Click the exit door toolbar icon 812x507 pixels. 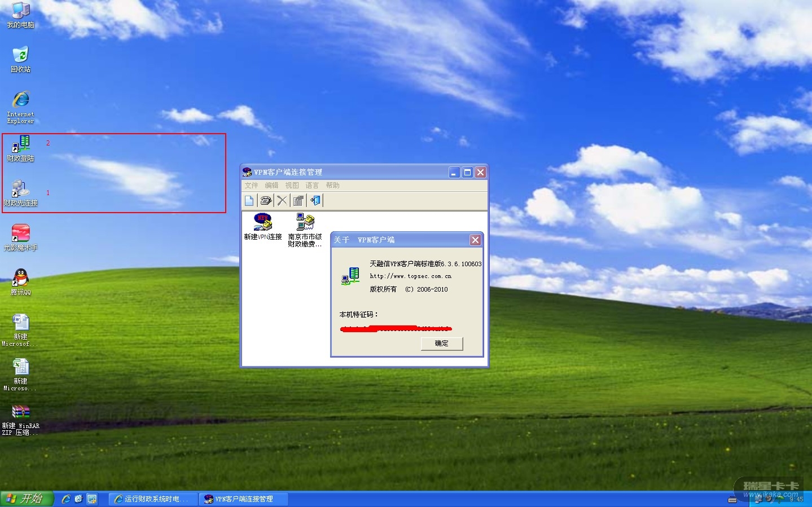click(x=315, y=200)
